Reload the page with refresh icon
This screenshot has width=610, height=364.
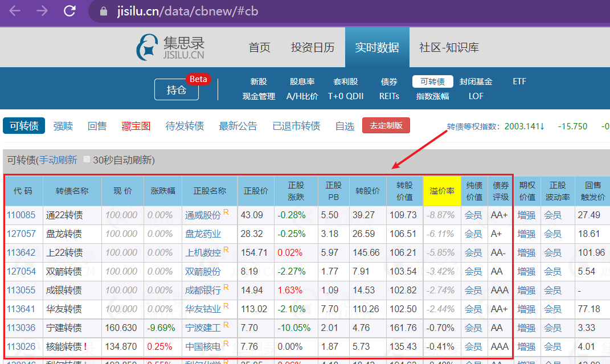point(69,11)
